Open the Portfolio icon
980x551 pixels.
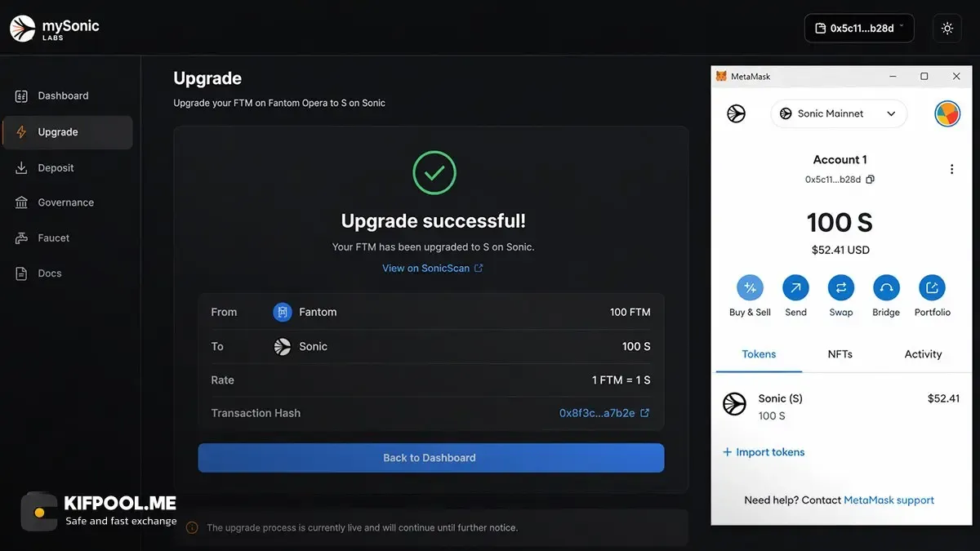[x=932, y=287]
